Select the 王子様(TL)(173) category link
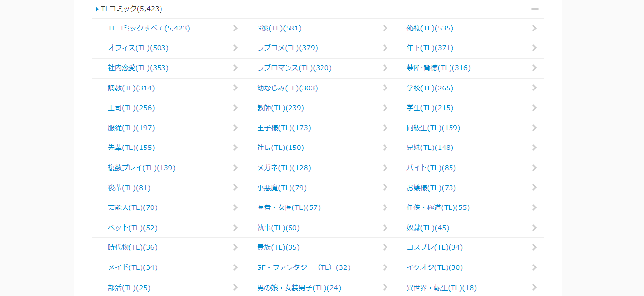 click(x=284, y=128)
